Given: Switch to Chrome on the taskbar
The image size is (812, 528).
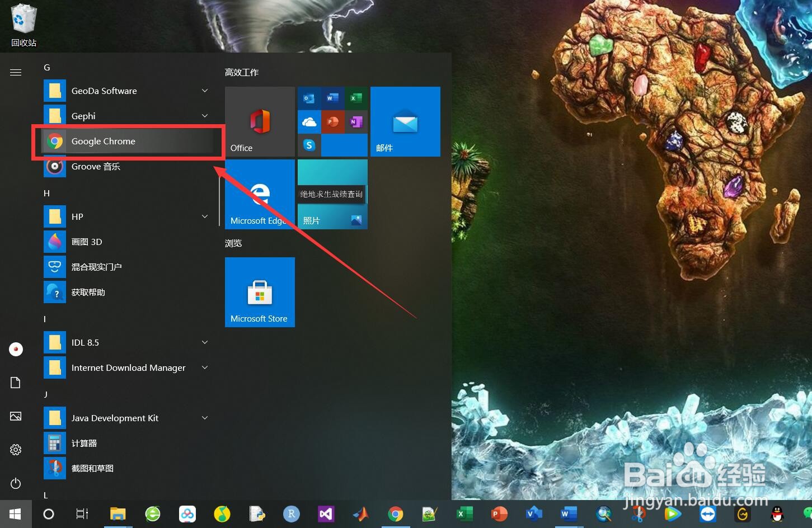Looking at the screenshot, I should click(x=396, y=513).
